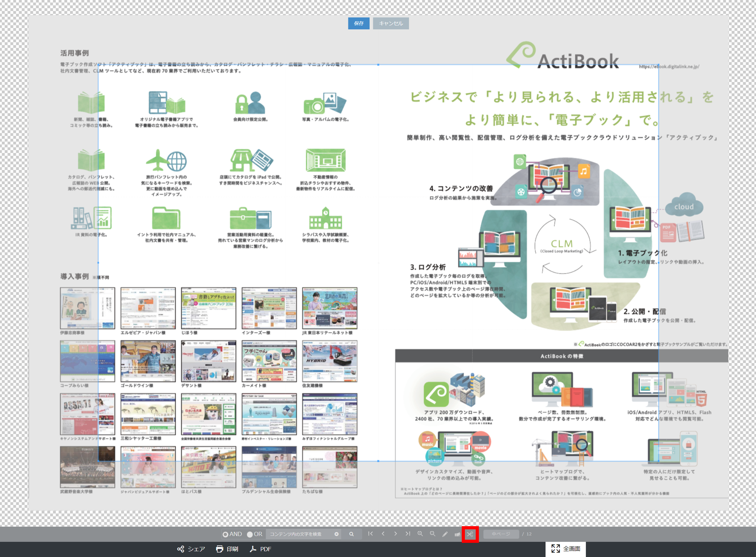
Task: Click the green app icon under ActiBookの特徴
Action: [x=436, y=394]
